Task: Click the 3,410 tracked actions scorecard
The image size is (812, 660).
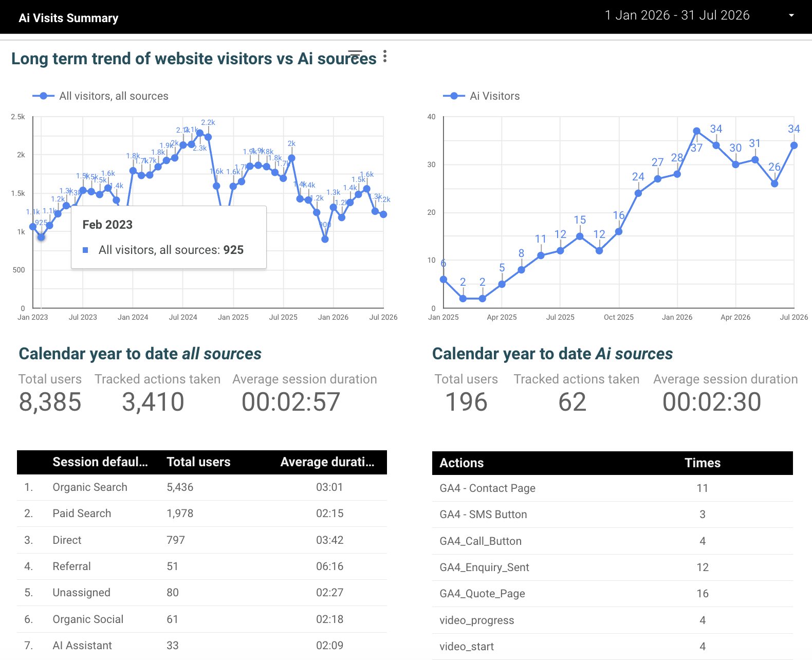Action: pyautogui.click(x=157, y=394)
